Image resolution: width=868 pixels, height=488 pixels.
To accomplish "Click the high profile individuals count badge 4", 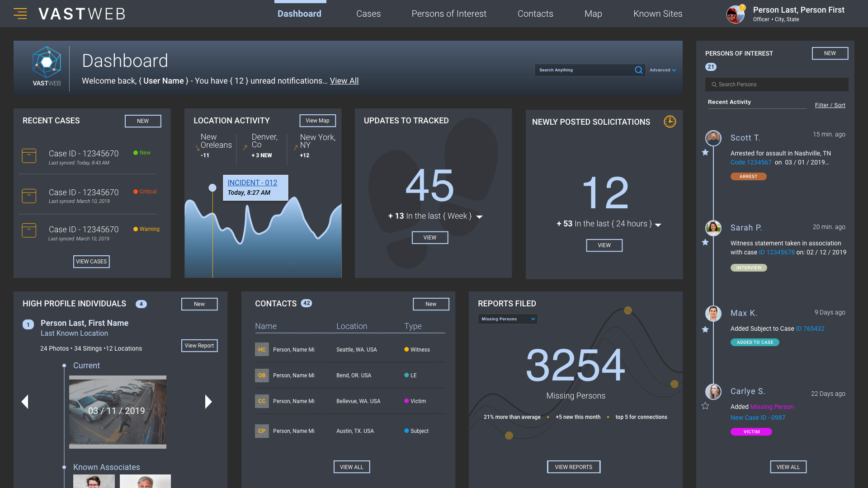I will point(141,304).
